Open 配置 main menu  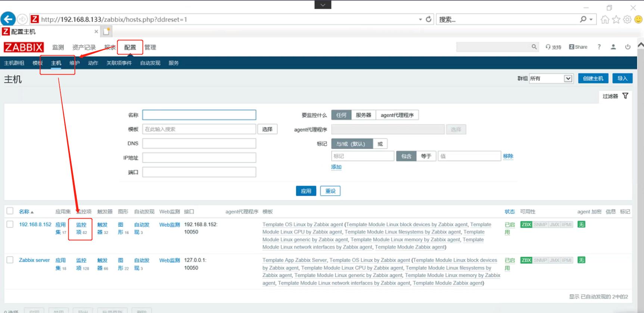click(130, 47)
